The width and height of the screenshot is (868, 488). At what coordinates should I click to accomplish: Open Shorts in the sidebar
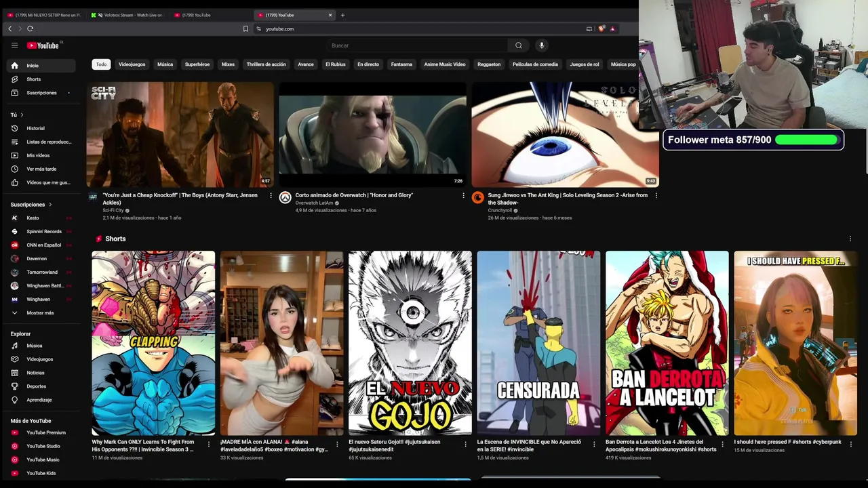[x=41, y=79]
